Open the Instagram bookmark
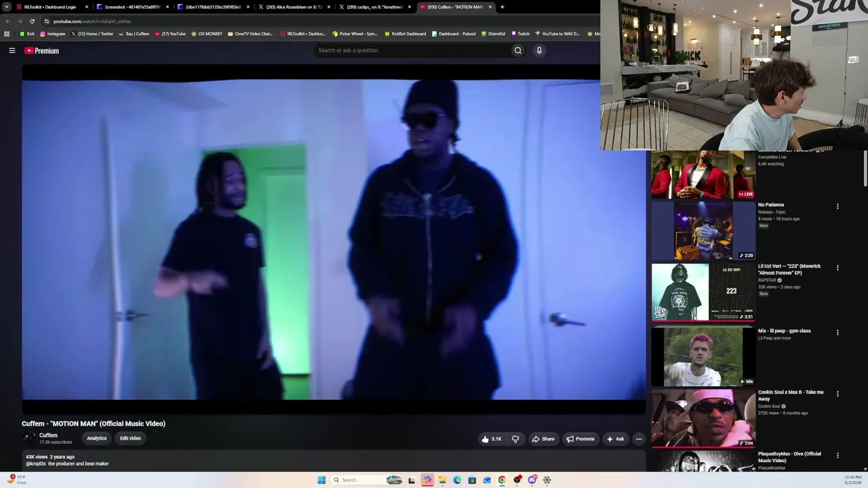 [x=52, y=34]
